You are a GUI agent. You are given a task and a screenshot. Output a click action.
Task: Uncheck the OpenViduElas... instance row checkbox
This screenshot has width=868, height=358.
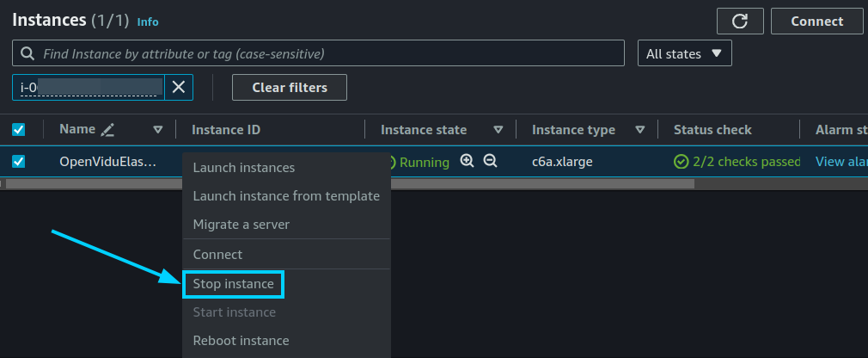point(18,161)
